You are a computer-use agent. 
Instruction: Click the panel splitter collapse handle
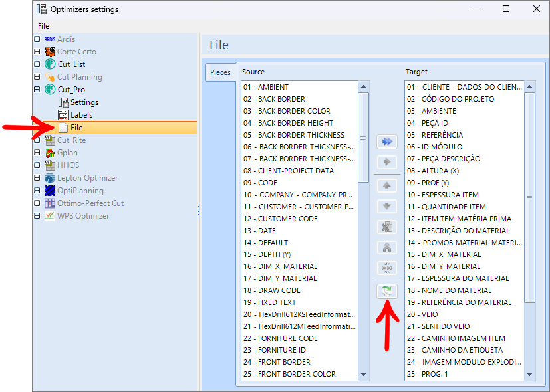tap(199, 212)
